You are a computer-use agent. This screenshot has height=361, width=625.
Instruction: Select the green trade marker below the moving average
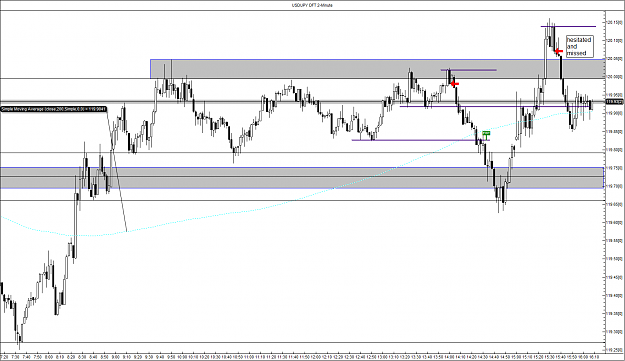click(486, 135)
